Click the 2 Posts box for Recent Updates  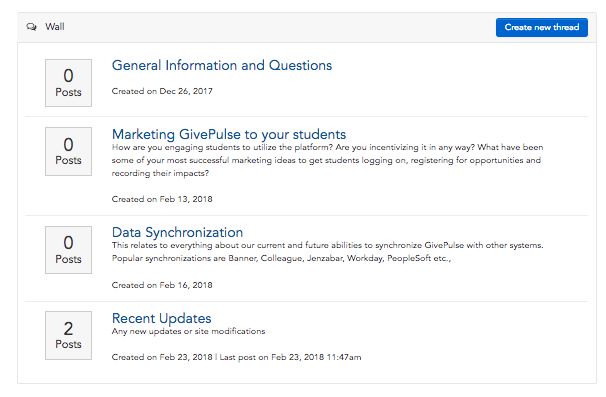(x=68, y=336)
